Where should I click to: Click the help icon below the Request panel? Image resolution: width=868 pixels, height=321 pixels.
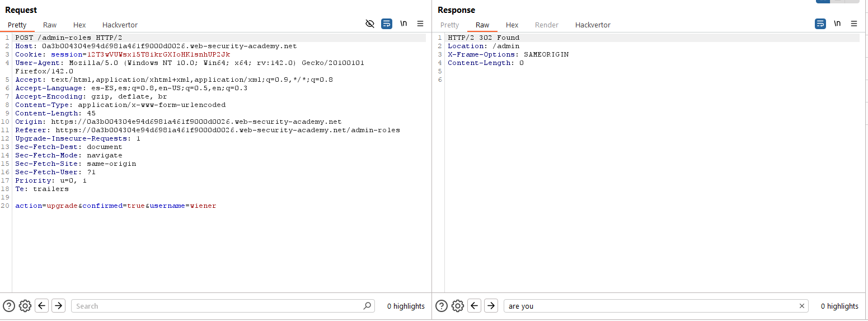9,306
